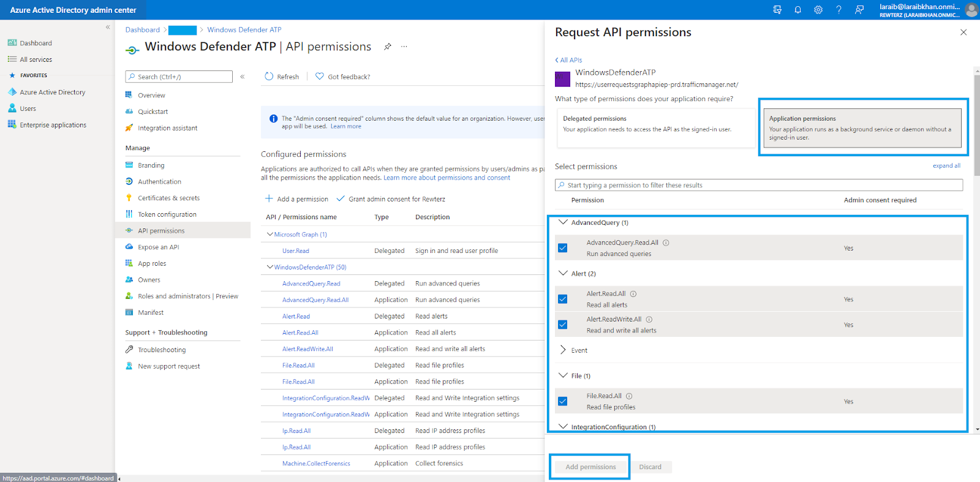Click the Discard button
The height and width of the screenshot is (482, 980).
[650, 467]
